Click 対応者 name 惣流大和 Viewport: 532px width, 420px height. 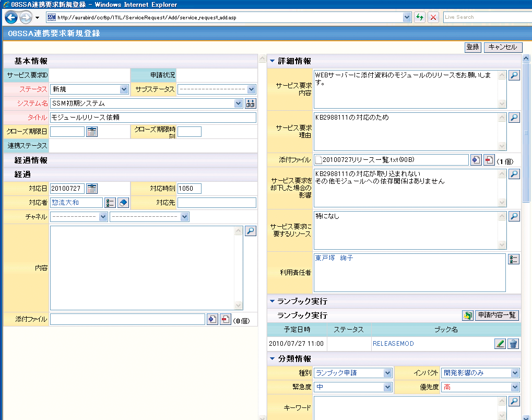pyautogui.click(x=65, y=203)
